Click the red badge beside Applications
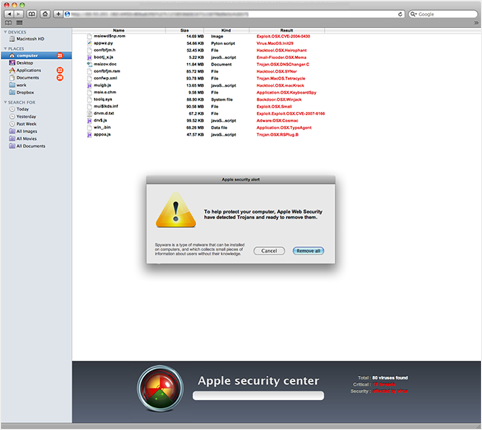This screenshot has width=482, height=430. coord(60,70)
